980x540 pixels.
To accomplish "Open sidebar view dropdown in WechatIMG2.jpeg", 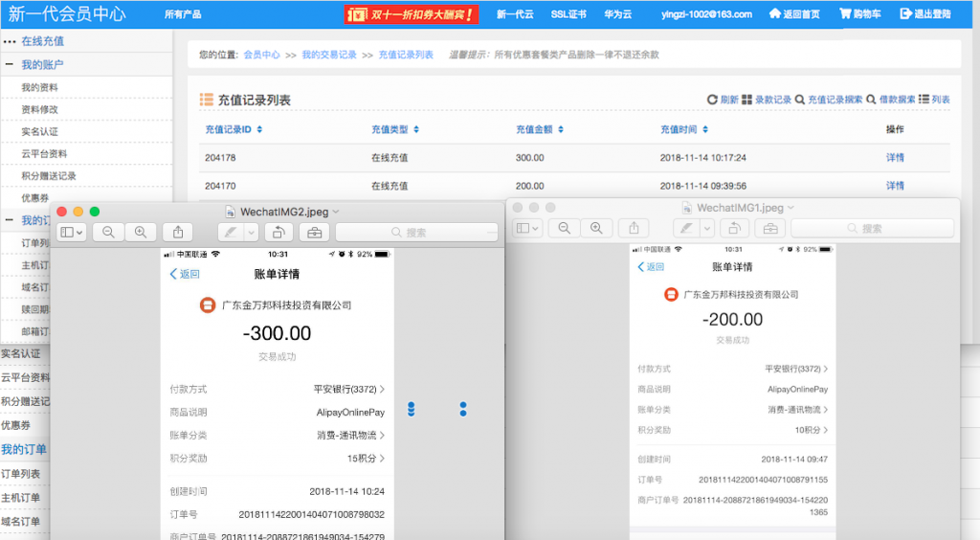I will [x=73, y=232].
